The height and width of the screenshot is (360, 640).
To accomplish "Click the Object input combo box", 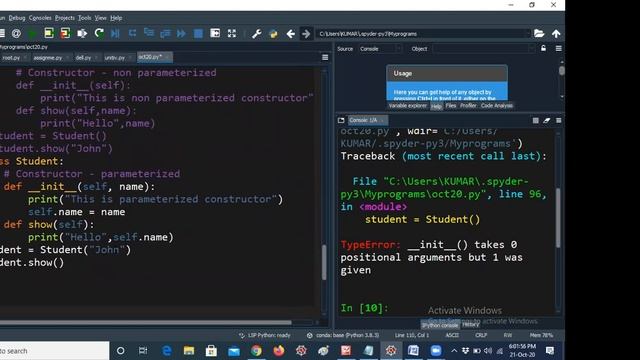I will (483, 49).
